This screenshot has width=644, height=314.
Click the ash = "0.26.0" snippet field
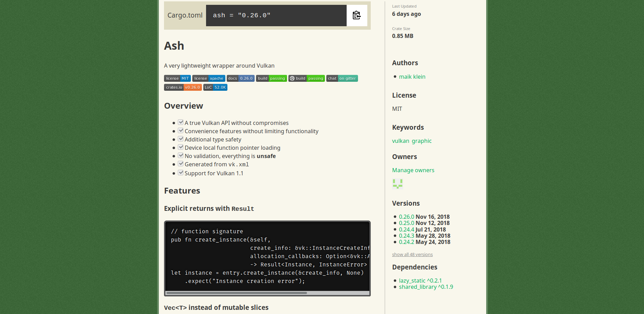[x=276, y=16]
